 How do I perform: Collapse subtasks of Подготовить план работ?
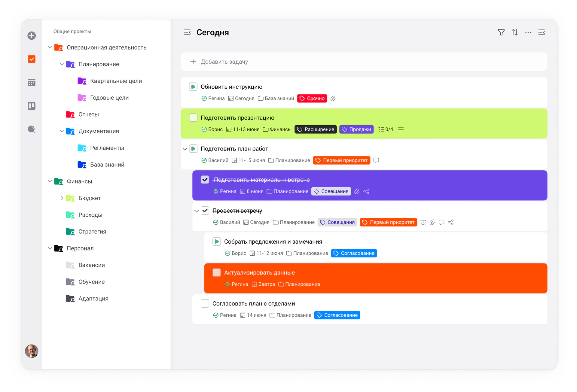click(x=185, y=149)
